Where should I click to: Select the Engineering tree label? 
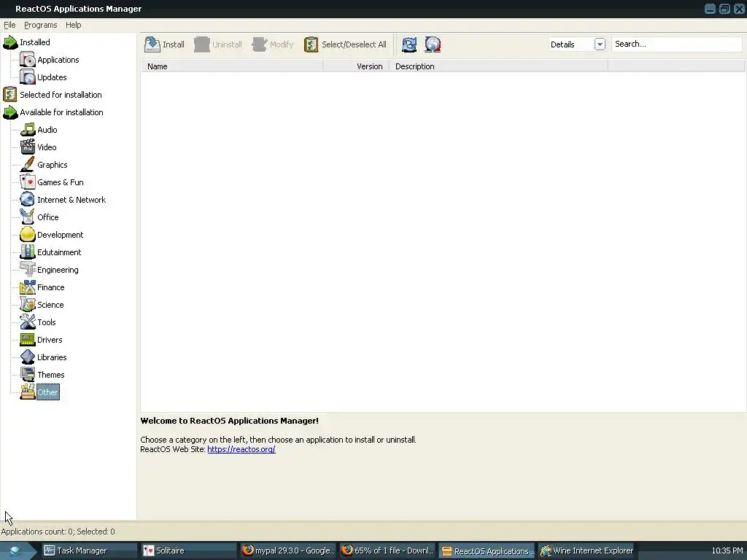point(58,270)
